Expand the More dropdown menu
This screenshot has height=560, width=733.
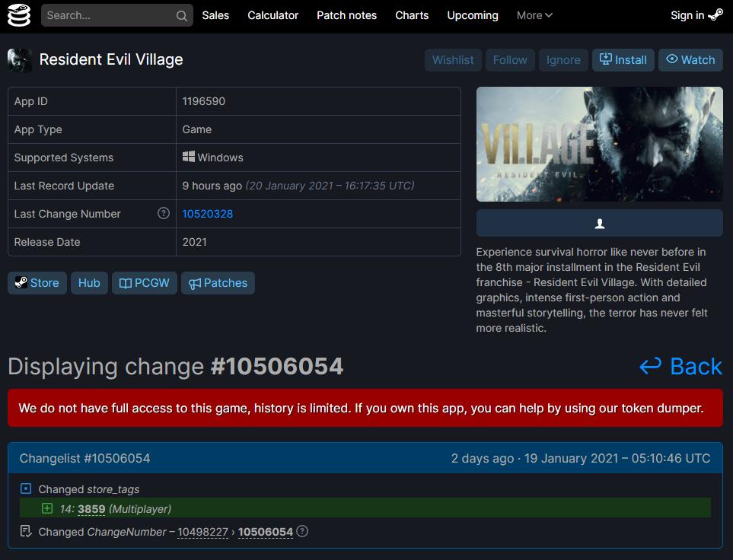(534, 15)
